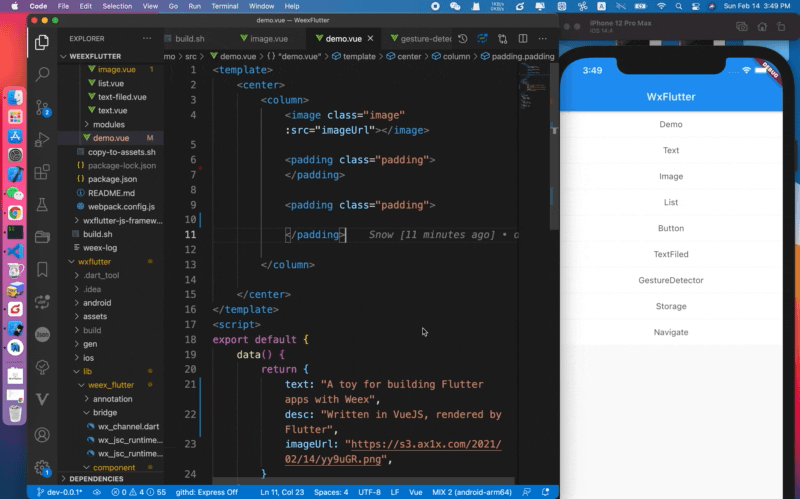Open the Terminal menu
800x499 pixels.
[x=224, y=6]
